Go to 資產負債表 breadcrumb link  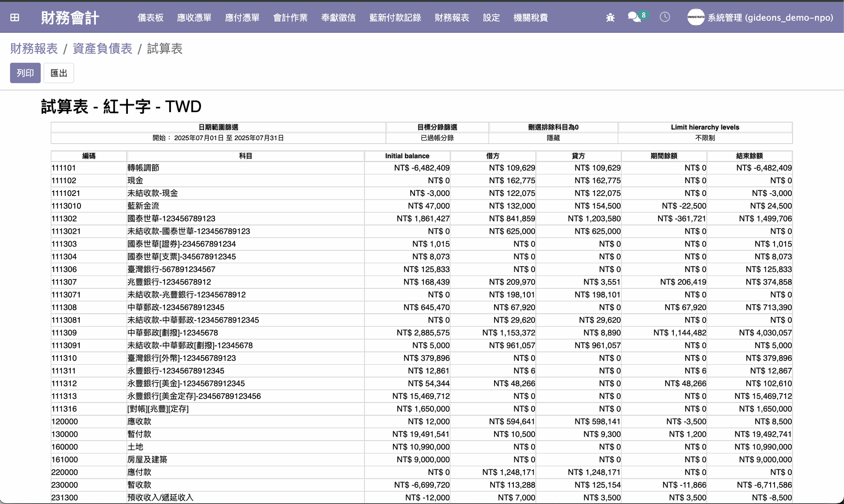click(102, 49)
